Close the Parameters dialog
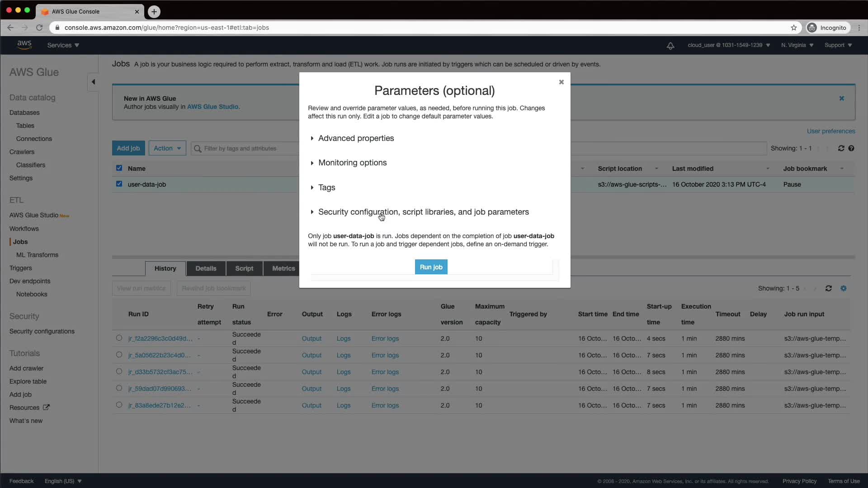868x488 pixels. click(x=561, y=82)
